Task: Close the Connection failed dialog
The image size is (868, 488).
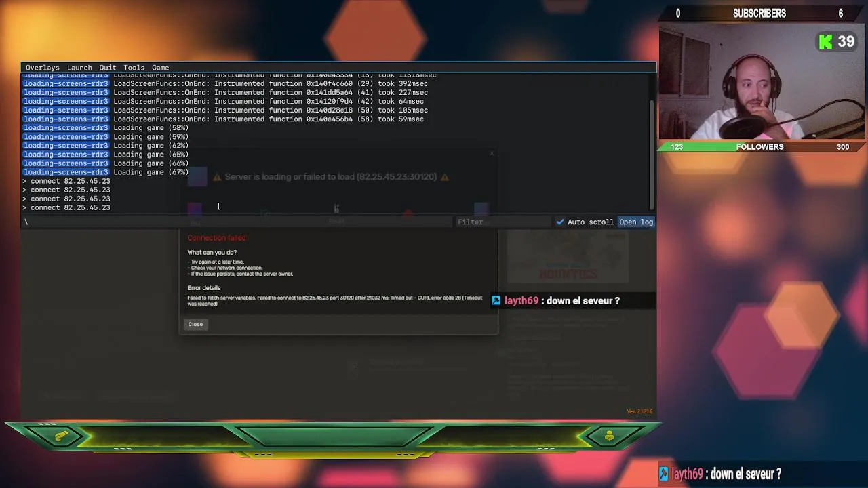Action: [x=195, y=324]
